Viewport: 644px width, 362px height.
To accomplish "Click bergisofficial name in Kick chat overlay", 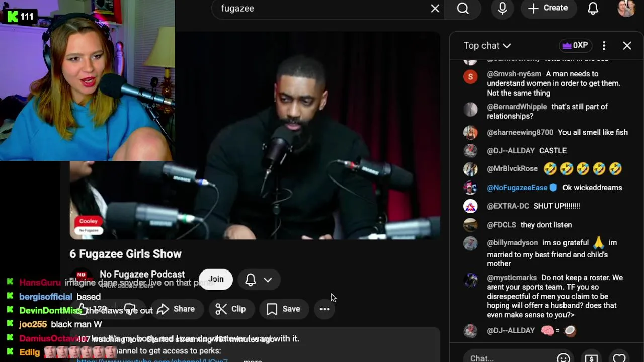I will (x=46, y=297).
